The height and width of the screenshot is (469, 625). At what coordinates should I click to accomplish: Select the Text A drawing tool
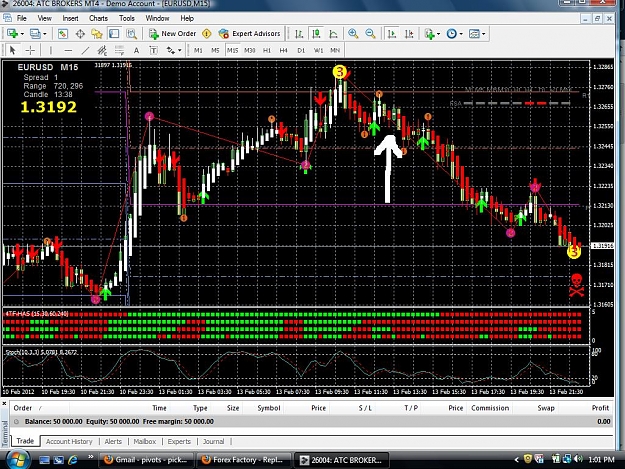coord(136,50)
